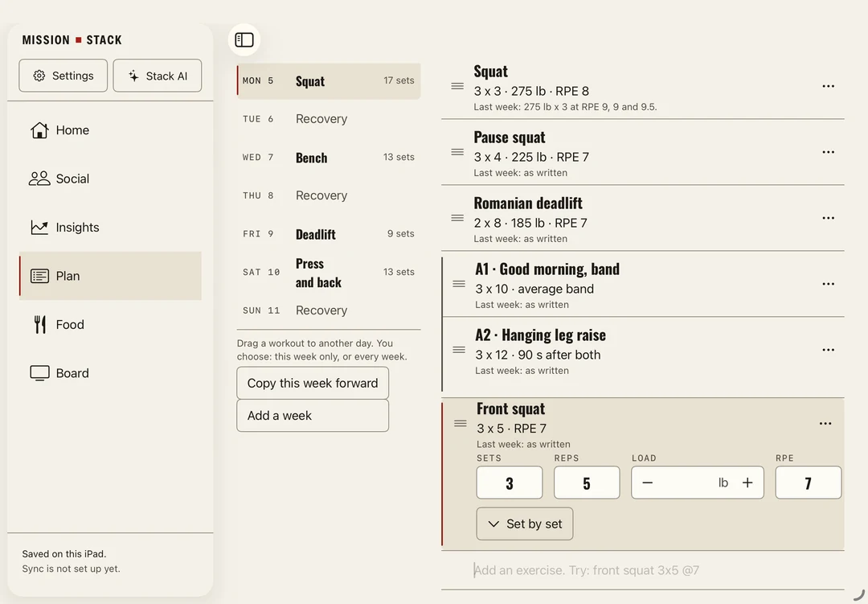Select Wednesday 7 Bench workout
This screenshot has height=604, width=868.
tap(329, 158)
